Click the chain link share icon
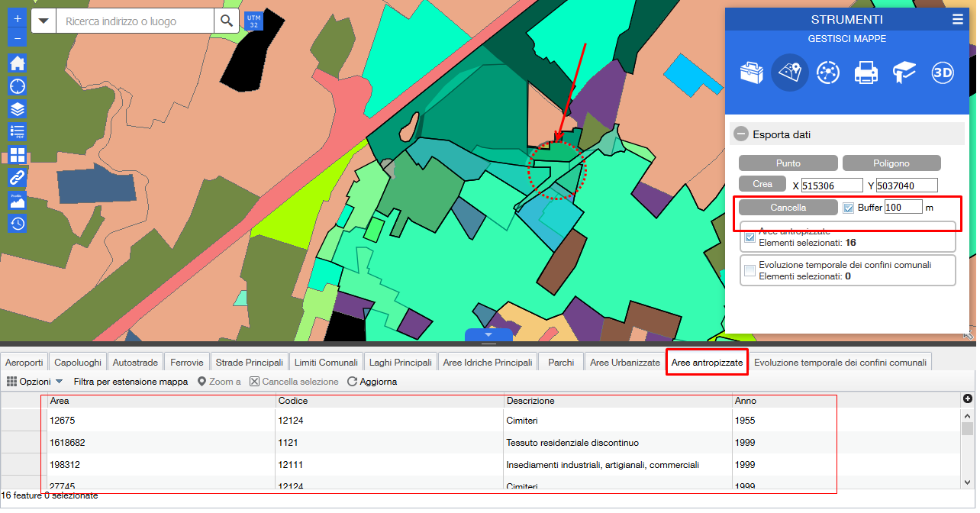 click(x=17, y=178)
